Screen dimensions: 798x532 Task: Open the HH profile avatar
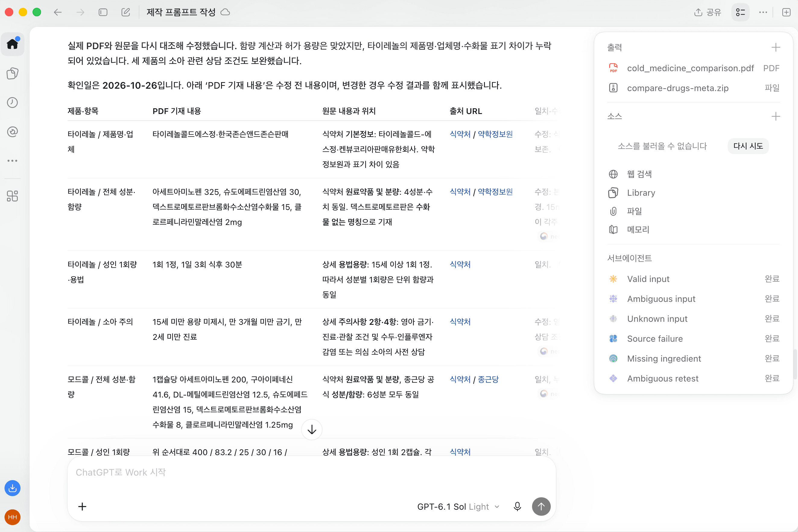(13, 518)
